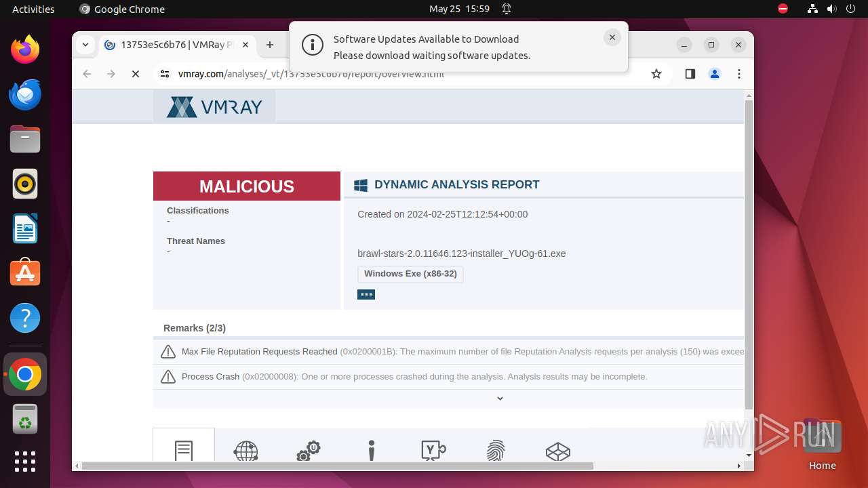Open Google Chrome app menu in top bar
868x488 pixels.
[x=122, y=9]
